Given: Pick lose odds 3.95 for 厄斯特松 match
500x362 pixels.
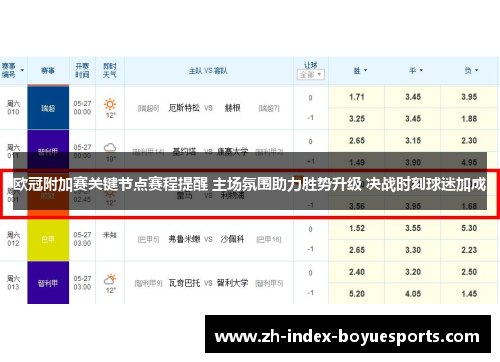Looking at the screenshot, I should pos(469,97).
